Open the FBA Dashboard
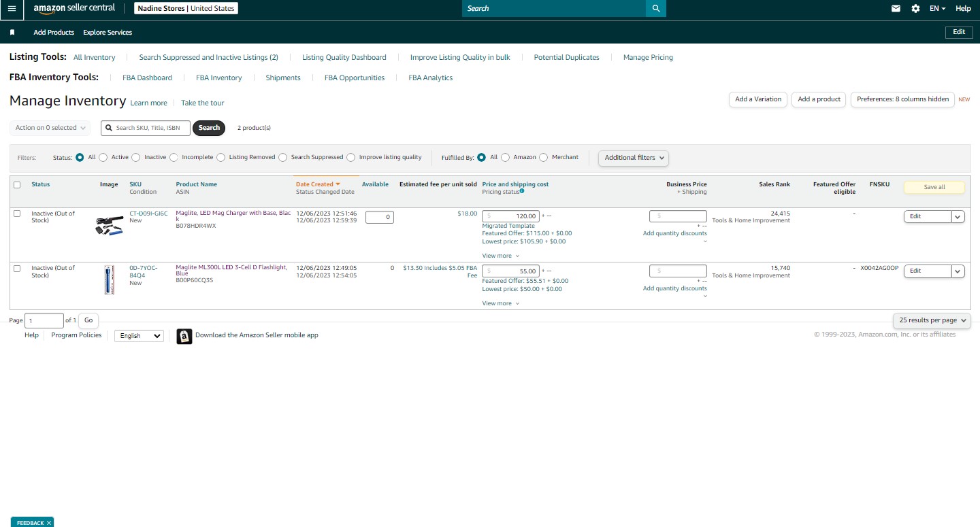This screenshot has height=527, width=980. pos(147,78)
